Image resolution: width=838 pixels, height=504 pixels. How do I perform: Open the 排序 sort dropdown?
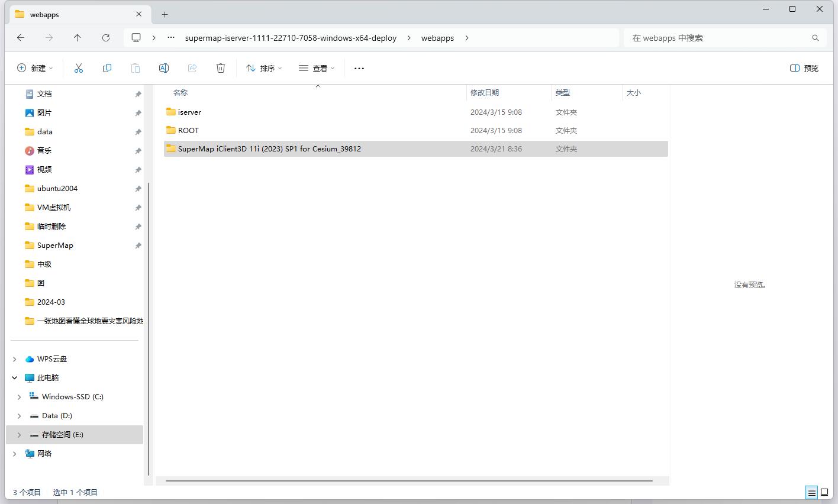264,68
